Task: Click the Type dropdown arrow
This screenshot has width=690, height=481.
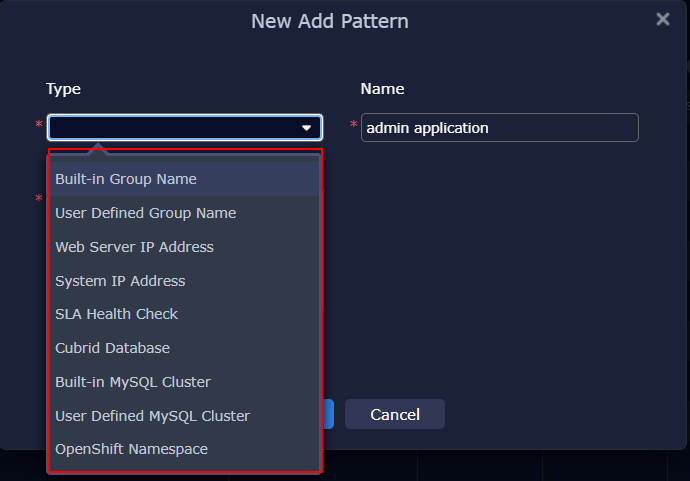Action: coord(307,128)
